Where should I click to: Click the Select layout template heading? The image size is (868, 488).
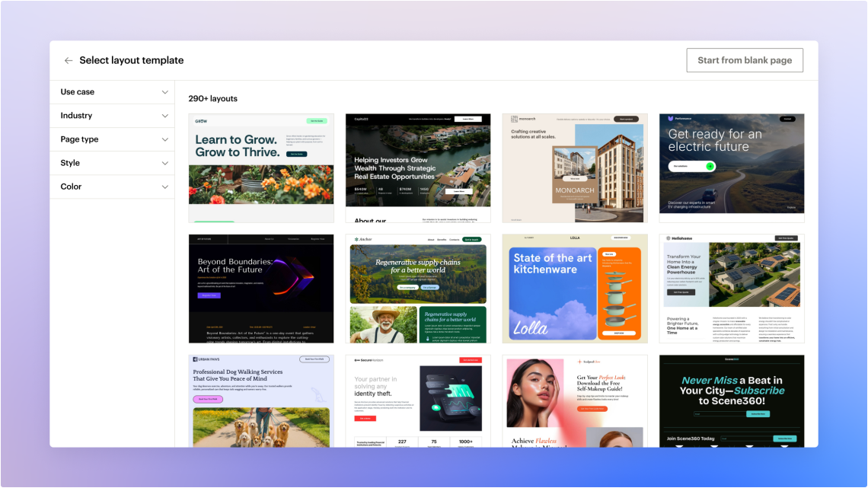click(132, 61)
